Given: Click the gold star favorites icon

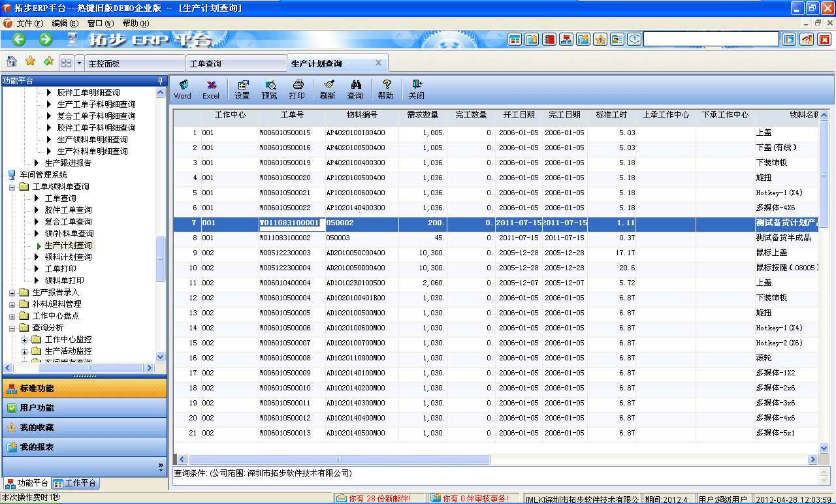Looking at the screenshot, I should coord(29,61).
